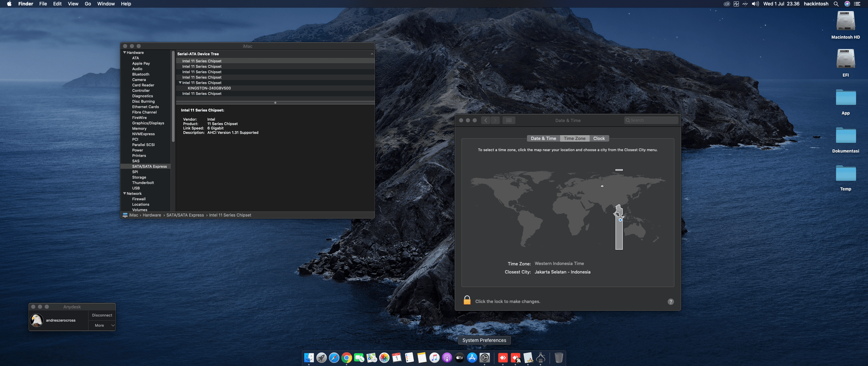Switch to the Clock tab
Viewport: 868px width, 366px height.
coord(599,138)
